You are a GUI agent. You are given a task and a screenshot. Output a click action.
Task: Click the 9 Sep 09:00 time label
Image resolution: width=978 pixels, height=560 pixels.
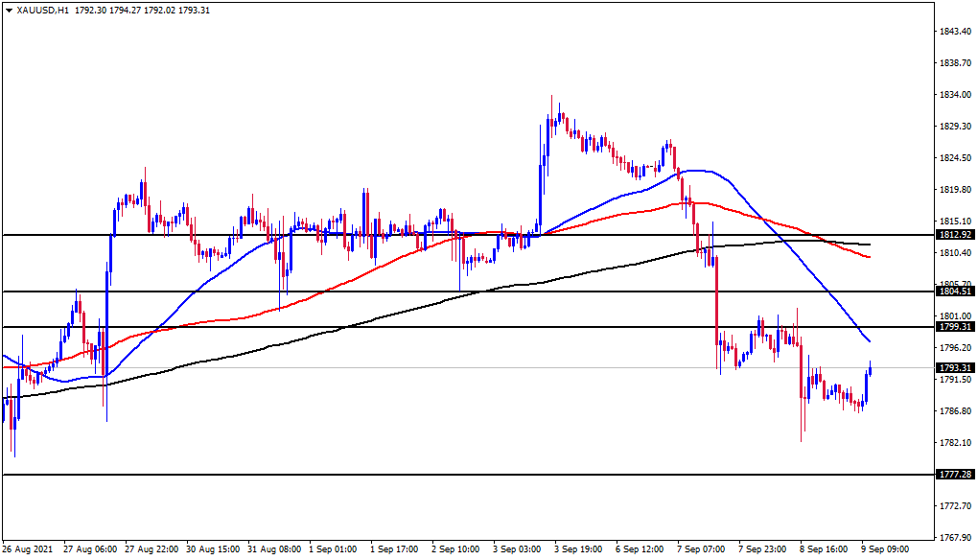coord(886,549)
